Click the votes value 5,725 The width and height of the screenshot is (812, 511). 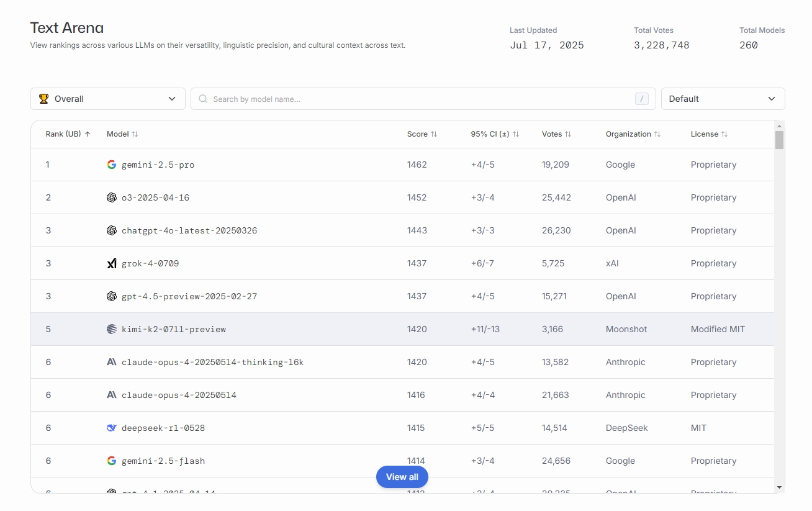tap(553, 263)
